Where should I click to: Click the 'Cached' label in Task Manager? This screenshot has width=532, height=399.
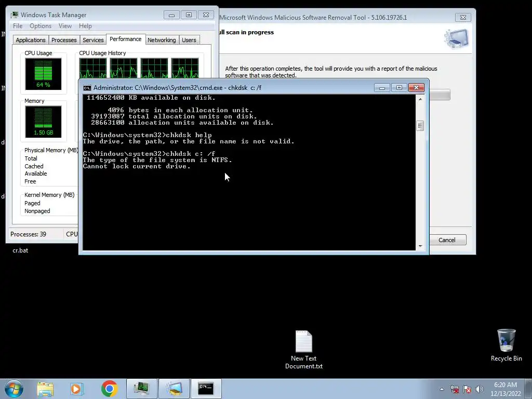(x=34, y=166)
